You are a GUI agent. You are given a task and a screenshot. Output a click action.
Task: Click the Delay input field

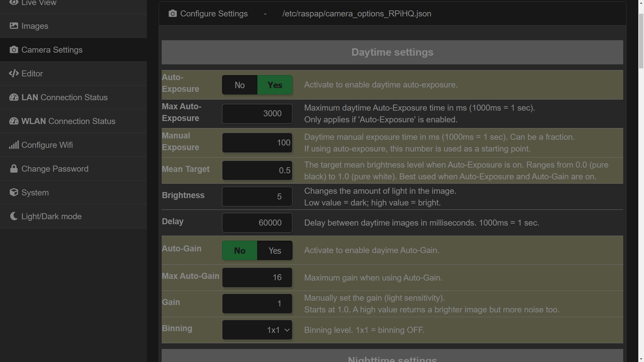point(257,223)
